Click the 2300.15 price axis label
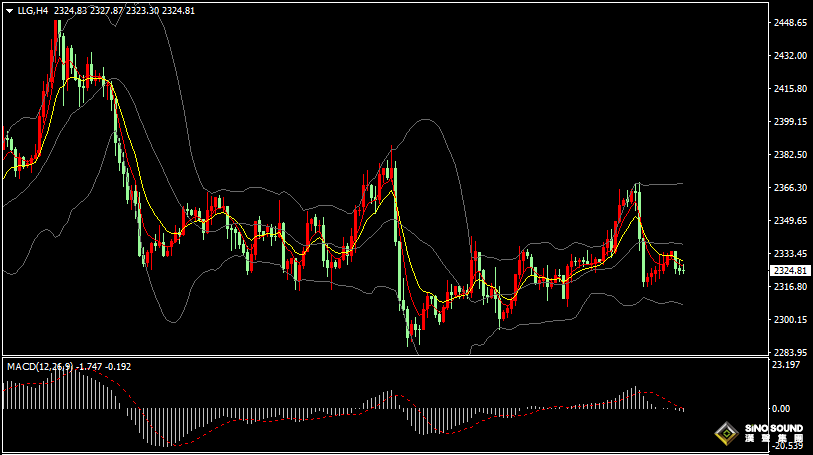This screenshot has width=813, height=455. click(x=790, y=320)
